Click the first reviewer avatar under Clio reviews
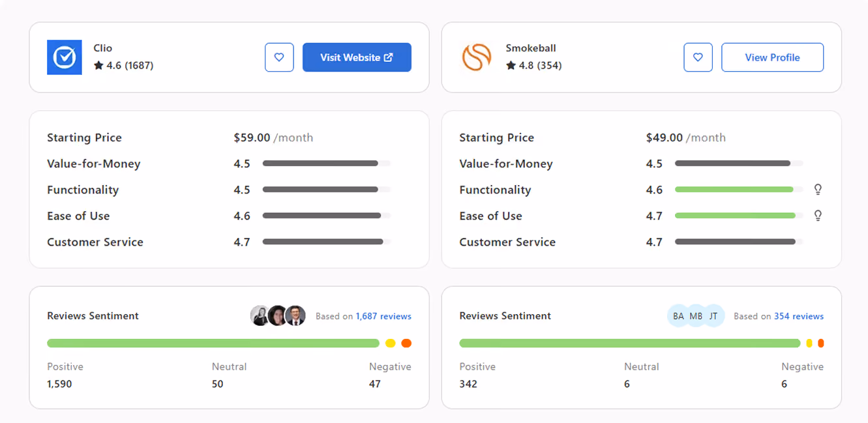This screenshot has width=868, height=423. (x=260, y=315)
